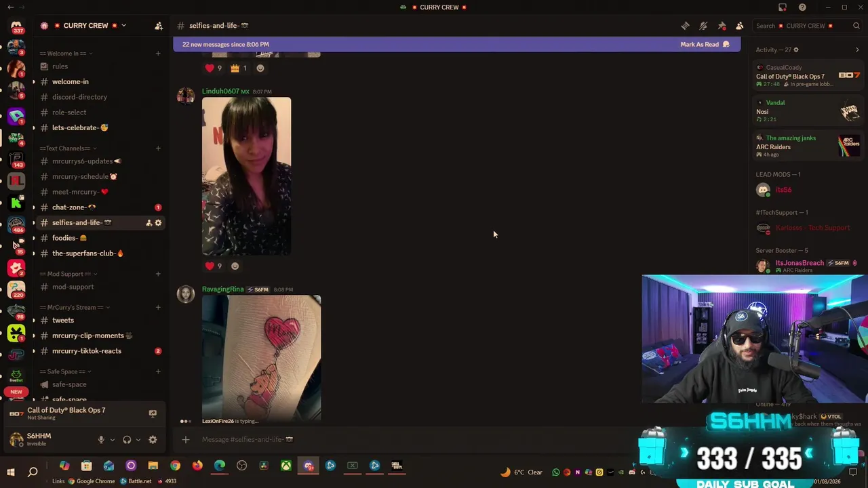Create invite icon on selfies-and-life channel
Screen dimensions: 868x488
149,223
